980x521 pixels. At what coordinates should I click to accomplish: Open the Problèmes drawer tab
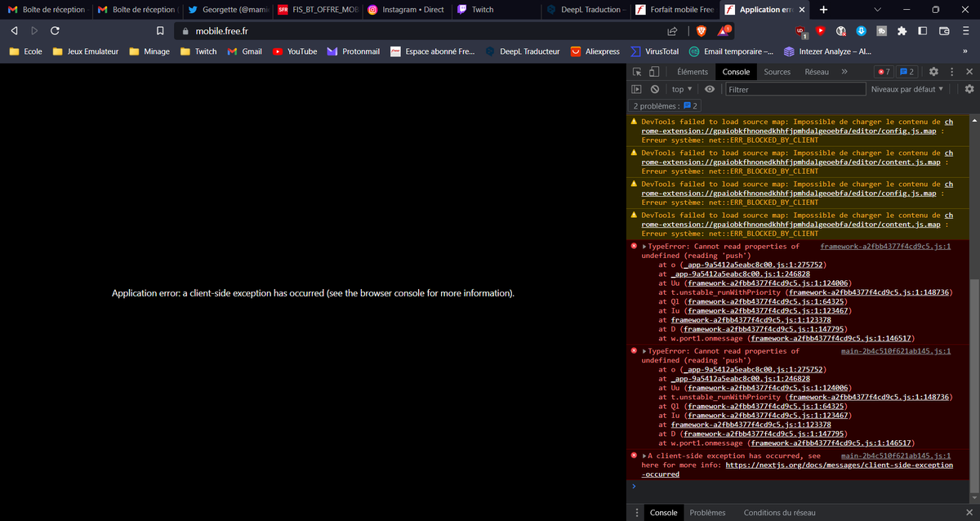tap(707, 513)
